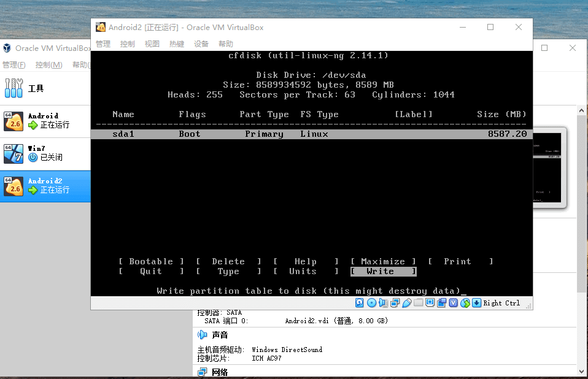Open the 热键 menu in VM window
588x379 pixels.
point(177,44)
